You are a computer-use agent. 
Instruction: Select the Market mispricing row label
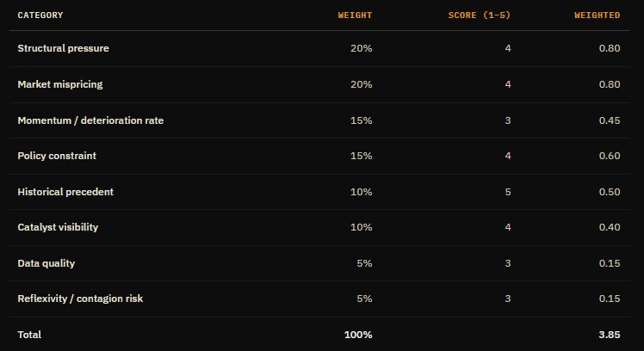pyautogui.click(x=60, y=84)
